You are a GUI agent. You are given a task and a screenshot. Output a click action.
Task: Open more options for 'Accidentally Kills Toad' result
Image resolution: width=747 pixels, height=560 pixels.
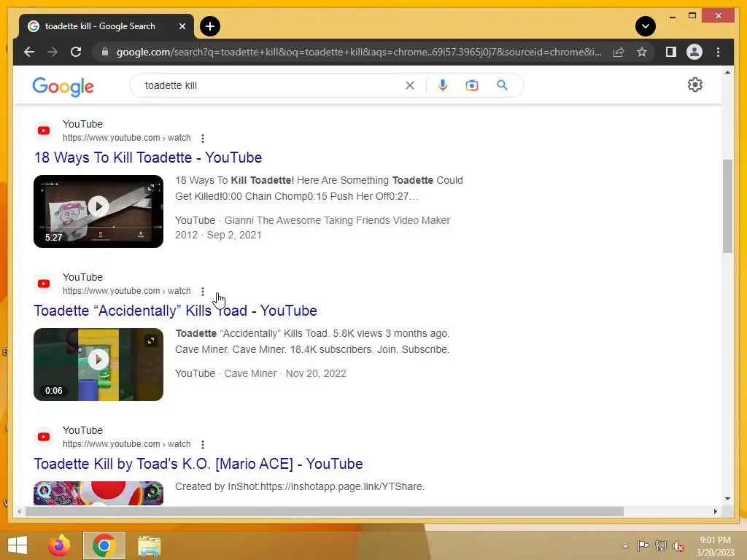coord(203,292)
